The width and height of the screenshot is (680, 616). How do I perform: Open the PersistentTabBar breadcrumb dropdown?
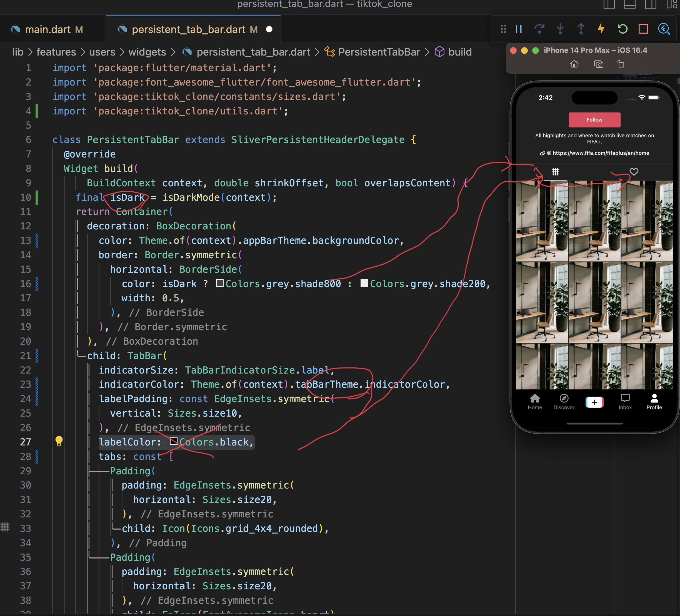379,52
